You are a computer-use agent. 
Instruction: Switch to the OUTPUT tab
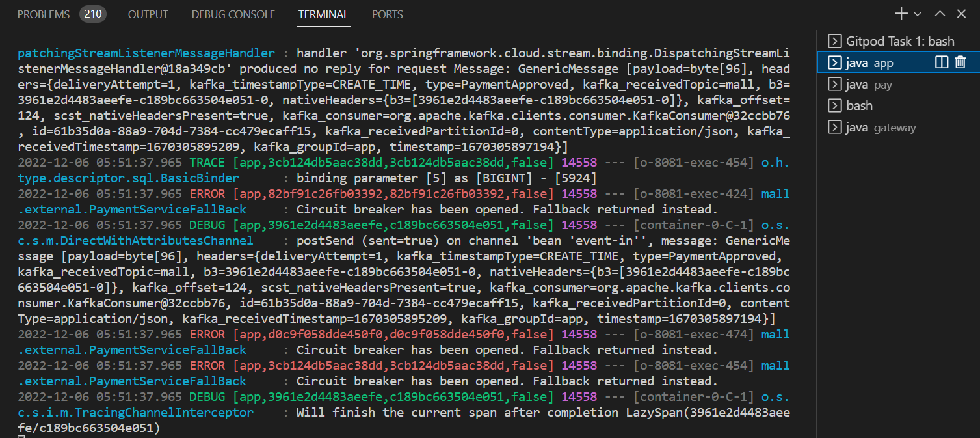(x=148, y=14)
